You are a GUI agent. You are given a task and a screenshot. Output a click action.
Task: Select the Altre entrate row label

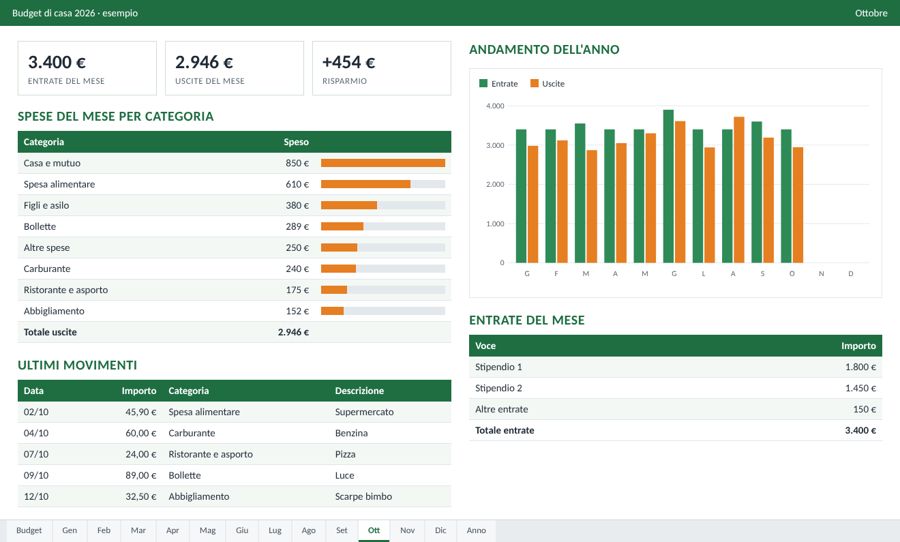pyautogui.click(x=501, y=409)
